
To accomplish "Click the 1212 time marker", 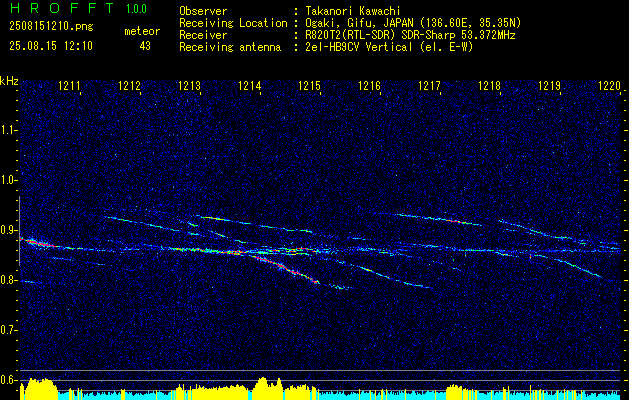I will pyautogui.click(x=129, y=86).
